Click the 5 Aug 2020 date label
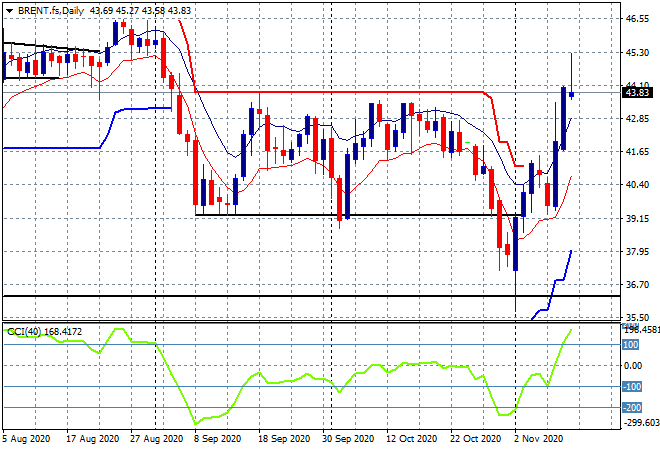This screenshot has height=450, width=660. (x=26, y=439)
